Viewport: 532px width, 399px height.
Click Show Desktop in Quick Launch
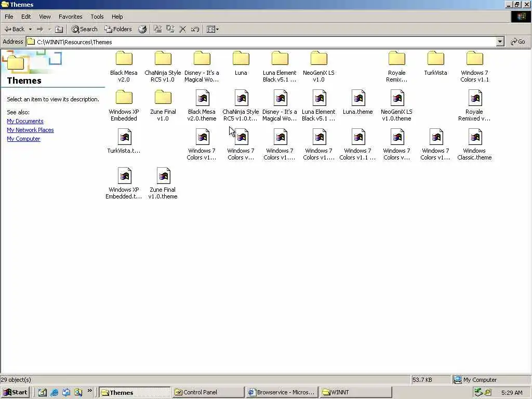(x=42, y=393)
